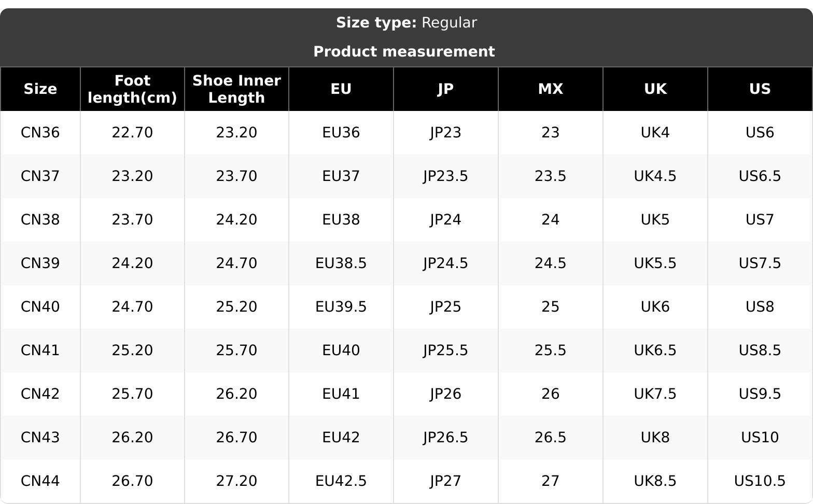Image resolution: width=813 pixels, height=504 pixels.
Task: Click the EU38.5 cell
Action: pos(341,263)
